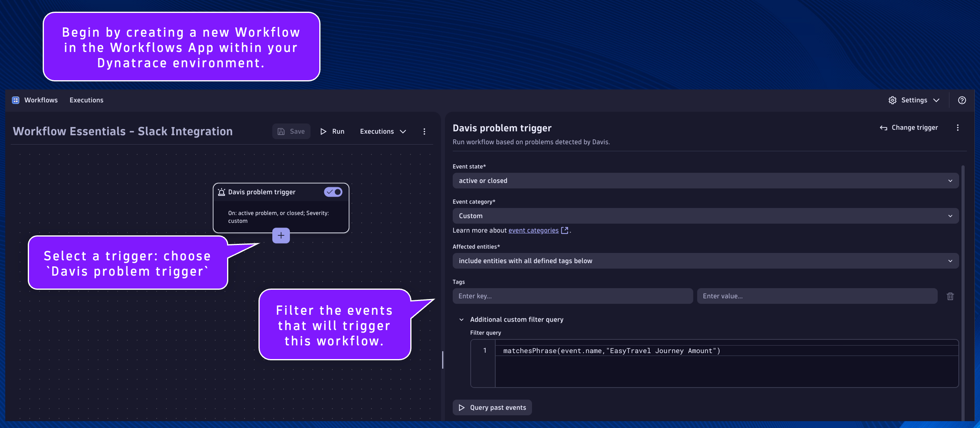The image size is (980, 428).
Task: Open trigger panel kebab menu
Action: 958,128
